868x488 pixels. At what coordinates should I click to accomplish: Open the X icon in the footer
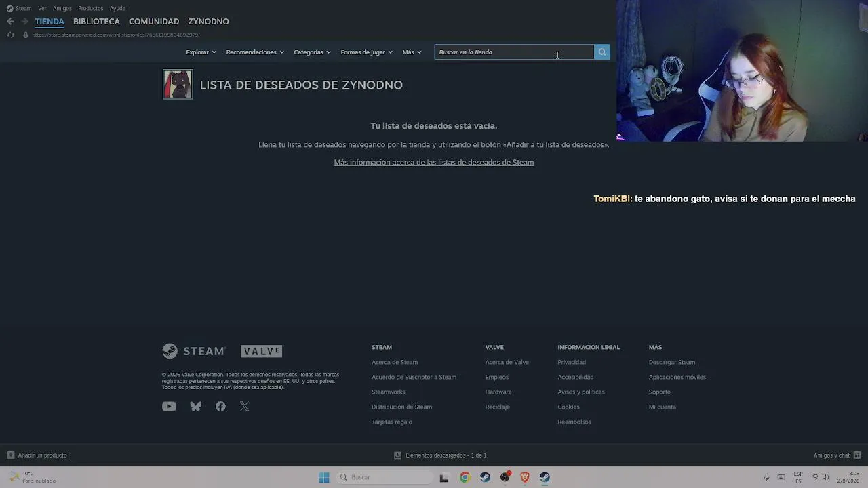(x=245, y=407)
